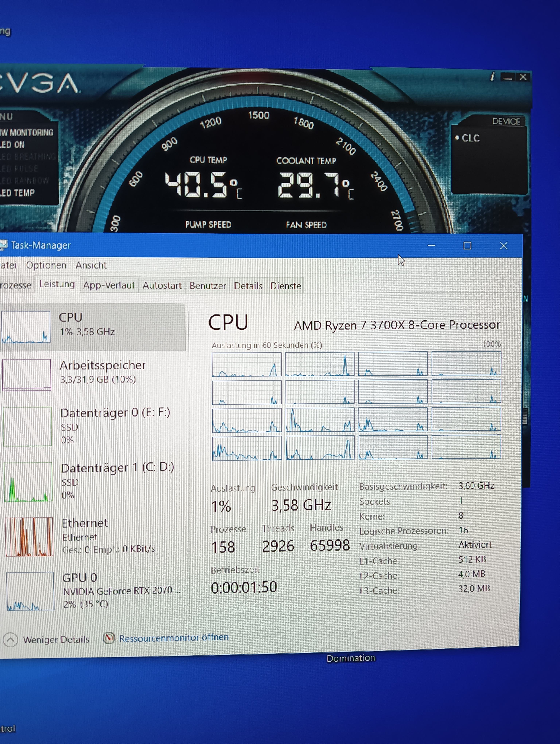The height and width of the screenshot is (744, 560).
Task: Click the Datenträger 1 mini graph thumbnail
Action: tap(28, 482)
